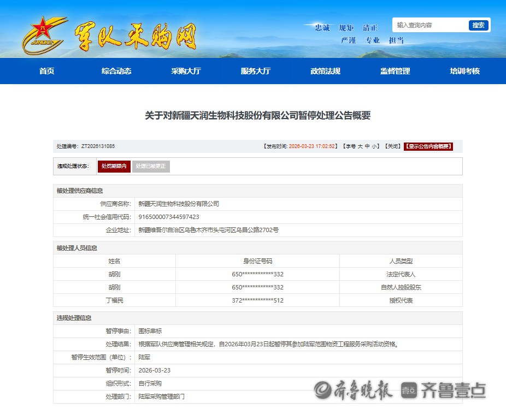
Task: Focus the 输入查询内容 search field
Action: pyautogui.click(x=430, y=25)
